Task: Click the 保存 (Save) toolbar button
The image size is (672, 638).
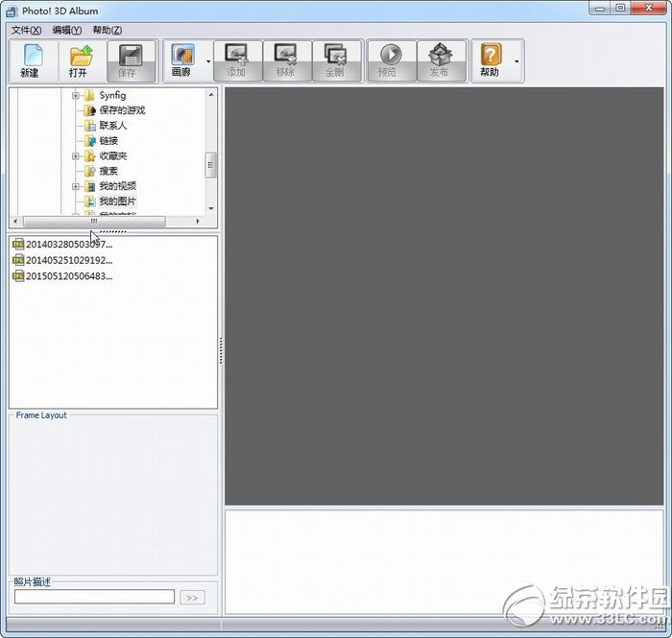Action: click(x=132, y=61)
